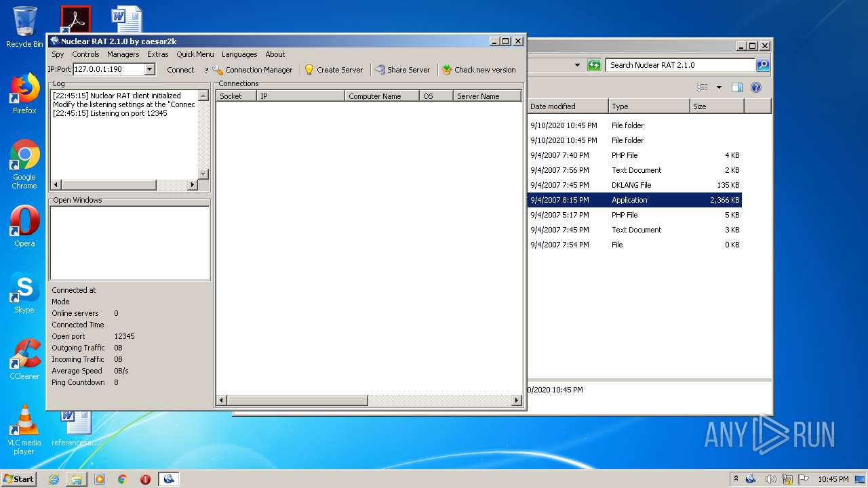Expand Explorer address bar dropdown arrow

point(577,65)
